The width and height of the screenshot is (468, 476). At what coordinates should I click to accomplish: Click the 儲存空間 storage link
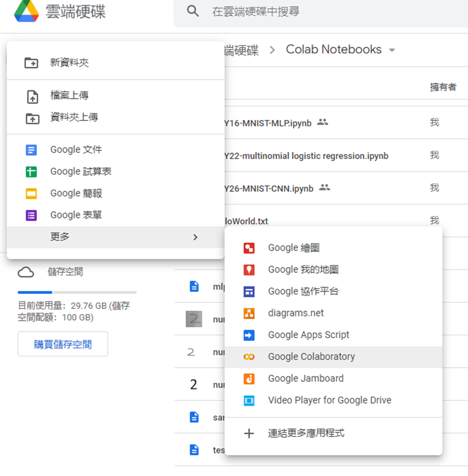(x=65, y=272)
